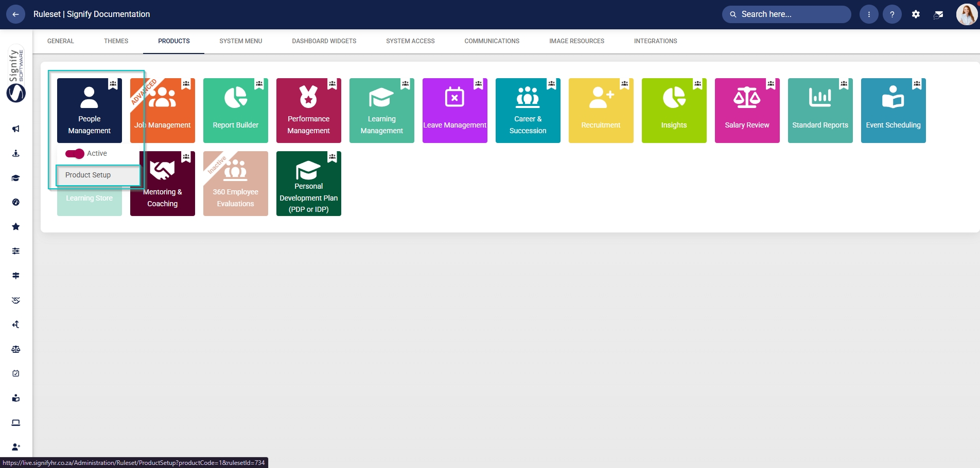The width and height of the screenshot is (980, 468).
Task: Select the Salary Review product tile
Action: pyautogui.click(x=747, y=111)
